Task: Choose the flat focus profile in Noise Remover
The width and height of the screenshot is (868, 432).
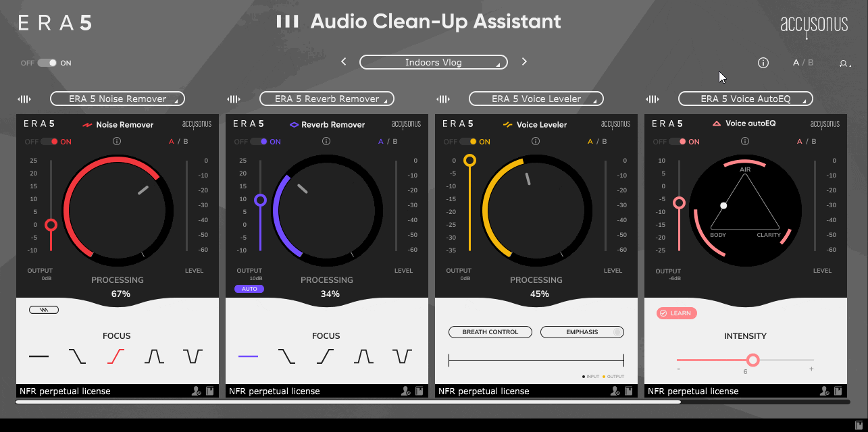Action: (39, 356)
